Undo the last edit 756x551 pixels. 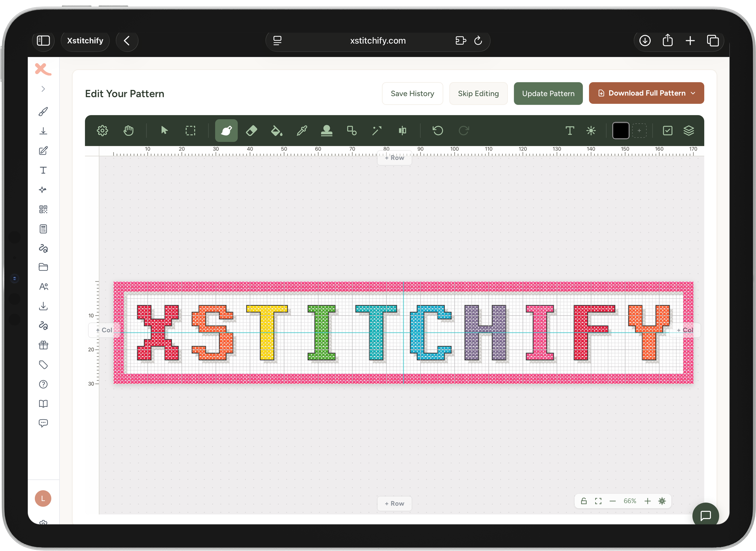(x=438, y=130)
